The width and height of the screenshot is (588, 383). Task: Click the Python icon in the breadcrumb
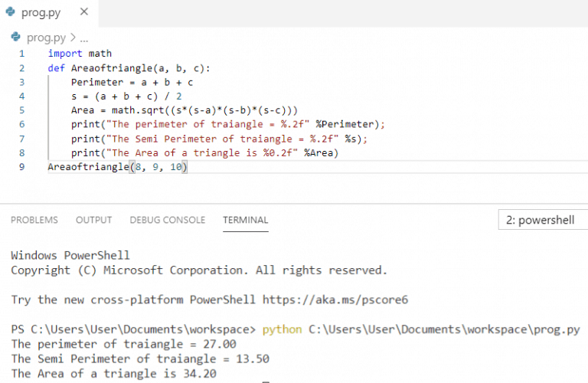[16, 37]
